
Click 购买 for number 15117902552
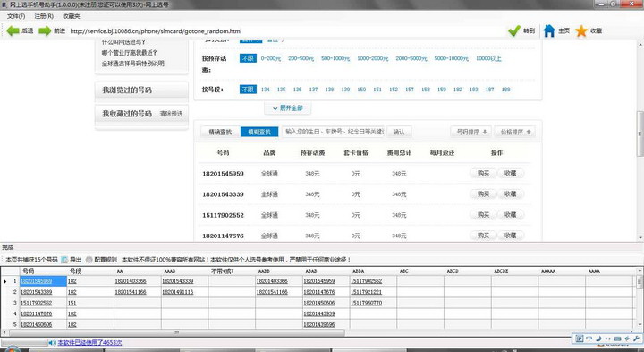pos(483,215)
